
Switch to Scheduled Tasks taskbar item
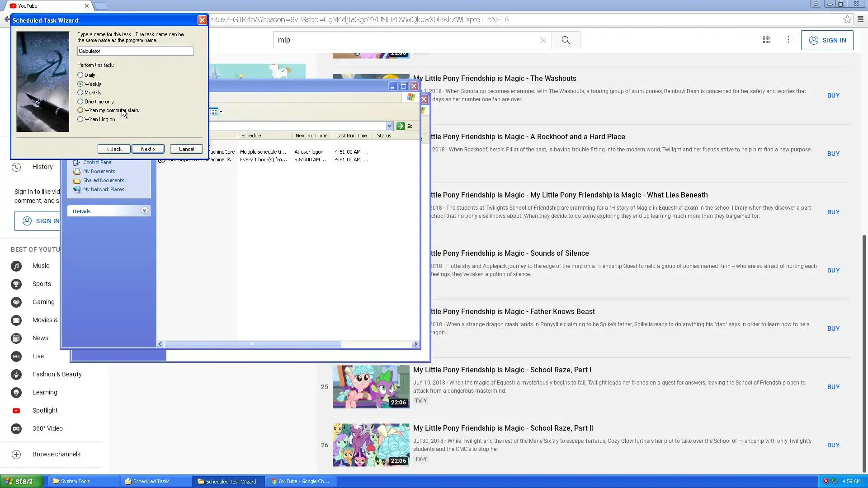tap(151, 481)
